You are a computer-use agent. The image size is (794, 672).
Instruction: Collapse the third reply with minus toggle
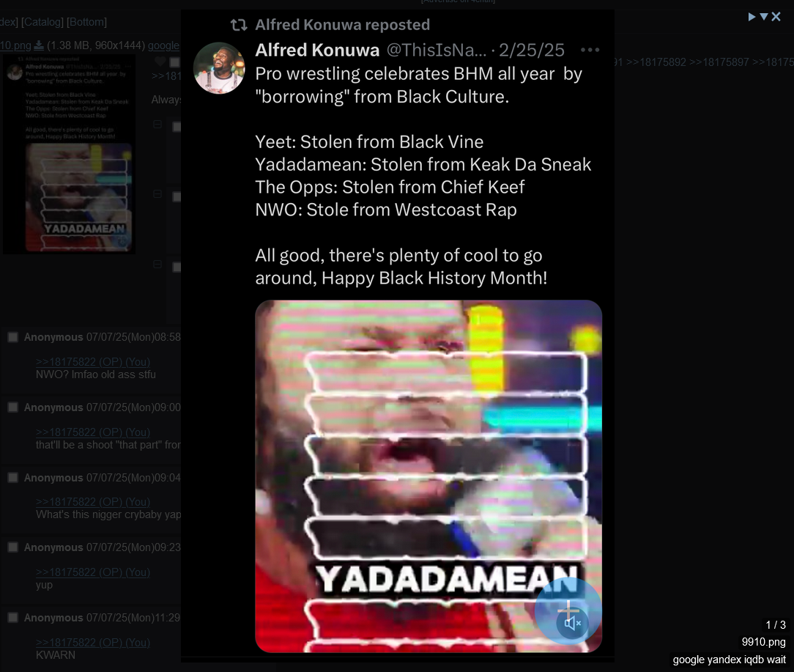157,264
